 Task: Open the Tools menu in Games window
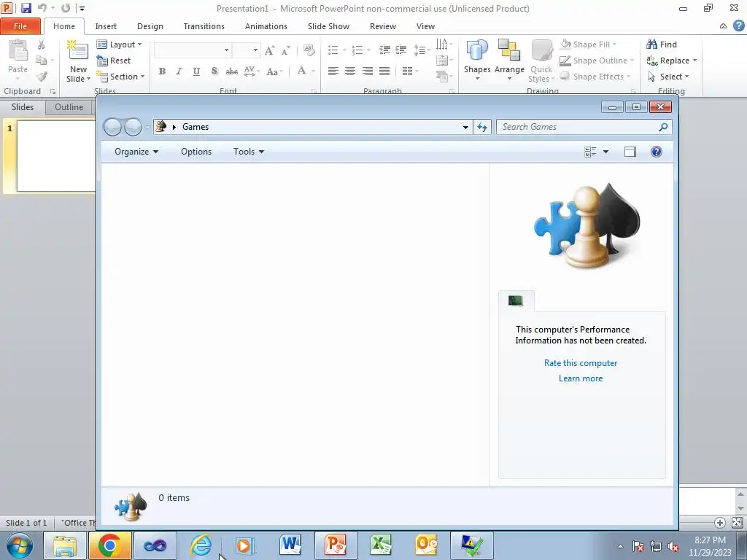pos(248,152)
